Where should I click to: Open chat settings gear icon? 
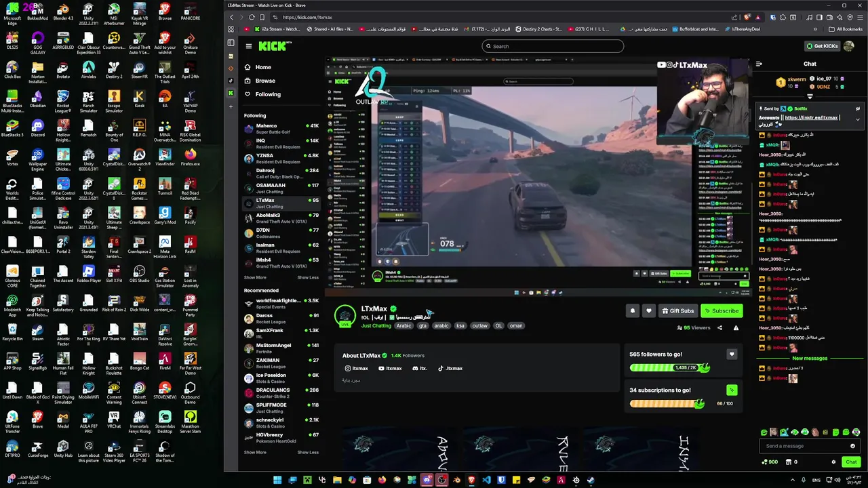pos(833,462)
